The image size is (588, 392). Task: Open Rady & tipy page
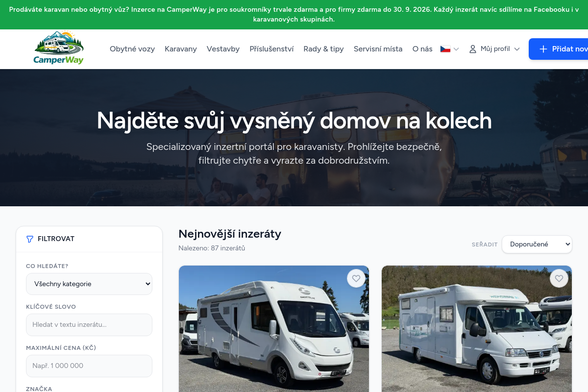pyautogui.click(x=323, y=49)
